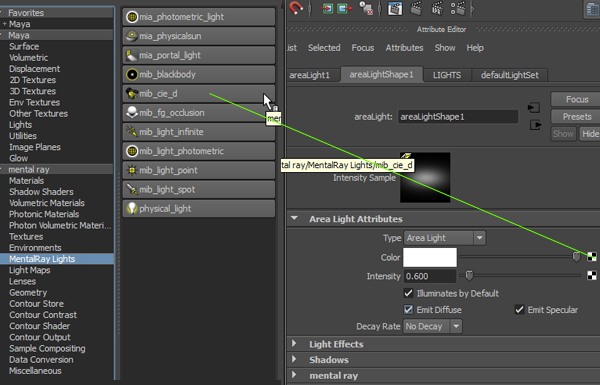The height and width of the screenshot is (385, 600).
Task: Create mib_light_point node
Action: (x=199, y=170)
